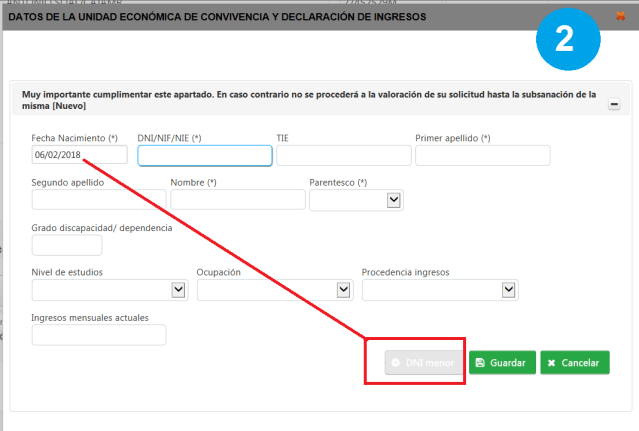Screen dimensions: 639x431
Task: Focus the DNI/NIF/NIE input field
Action: pyautogui.click(x=205, y=155)
